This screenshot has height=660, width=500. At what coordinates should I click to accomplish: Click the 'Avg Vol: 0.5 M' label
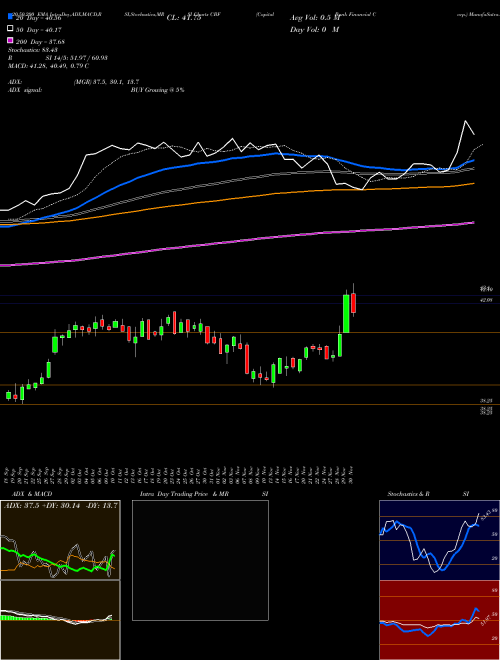(x=315, y=18)
